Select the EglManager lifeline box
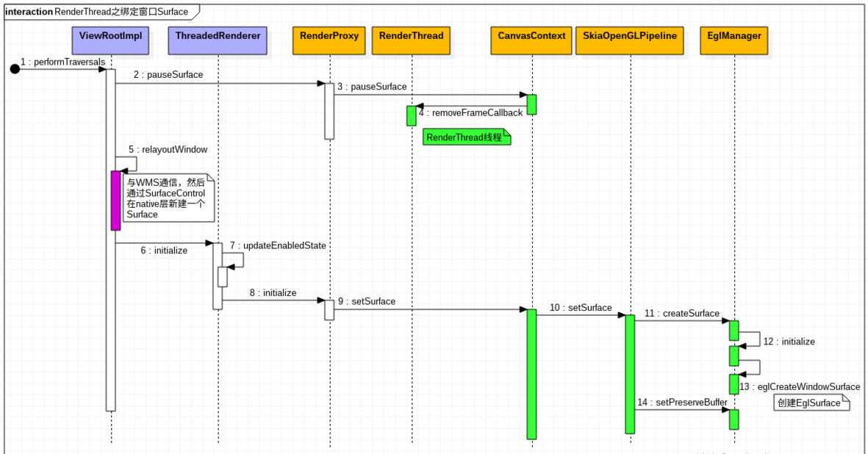Screen dimensions: 868x454 point(734,40)
